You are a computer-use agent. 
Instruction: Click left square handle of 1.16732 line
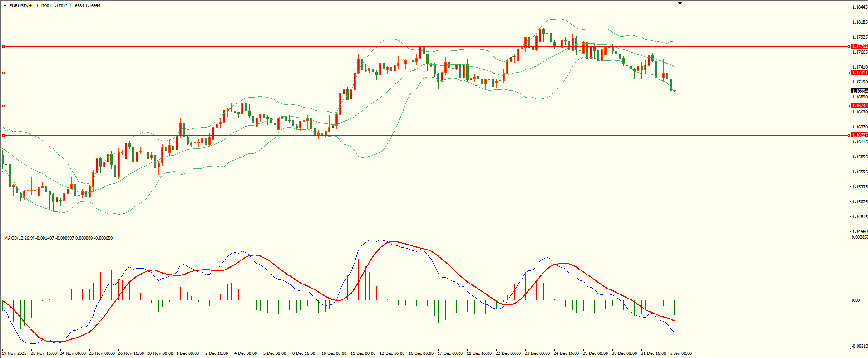(4, 106)
